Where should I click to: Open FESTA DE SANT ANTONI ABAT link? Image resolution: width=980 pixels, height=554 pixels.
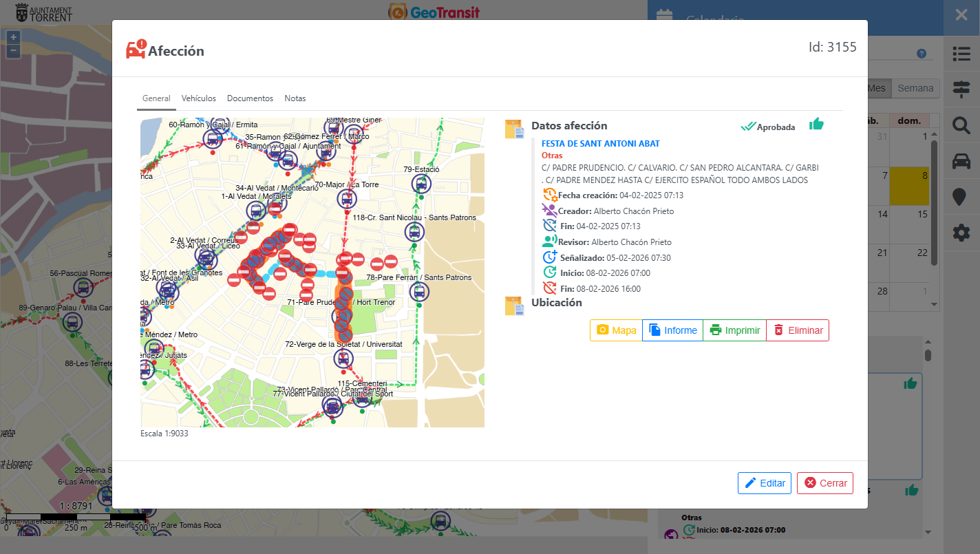600,144
